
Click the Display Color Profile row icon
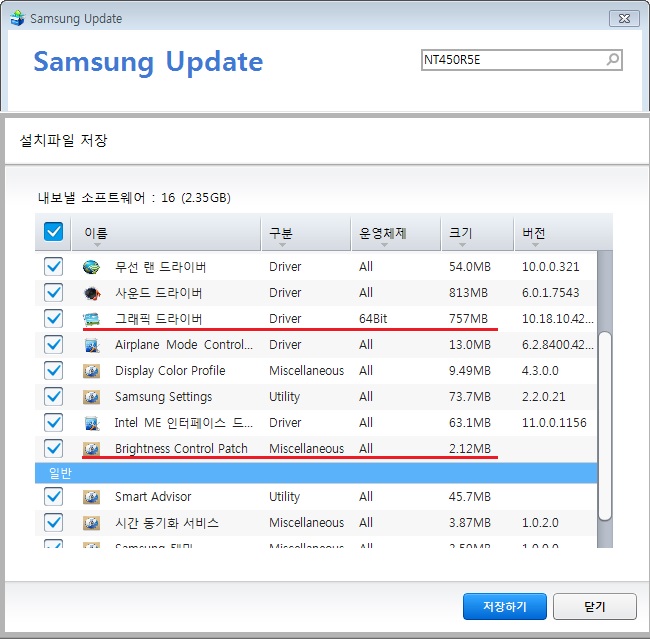coord(91,371)
